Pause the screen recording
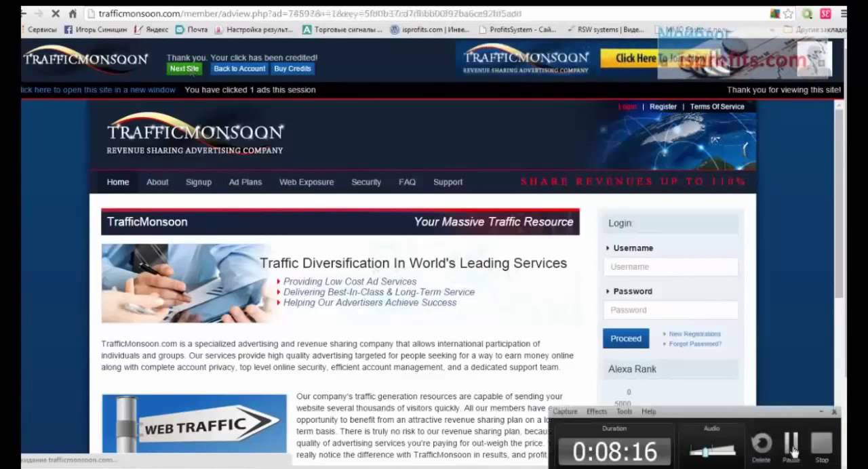The height and width of the screenshot is (469, 868). [x=791, y=447]
